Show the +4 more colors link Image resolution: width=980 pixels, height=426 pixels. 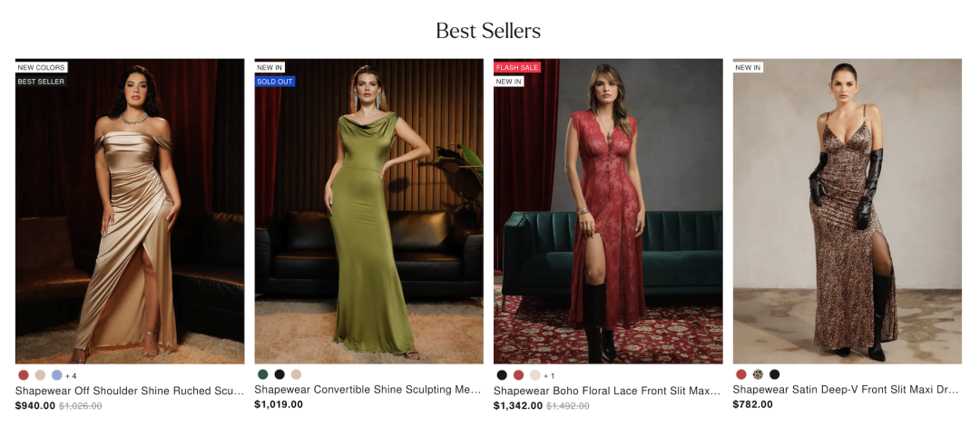coord(71,376)
